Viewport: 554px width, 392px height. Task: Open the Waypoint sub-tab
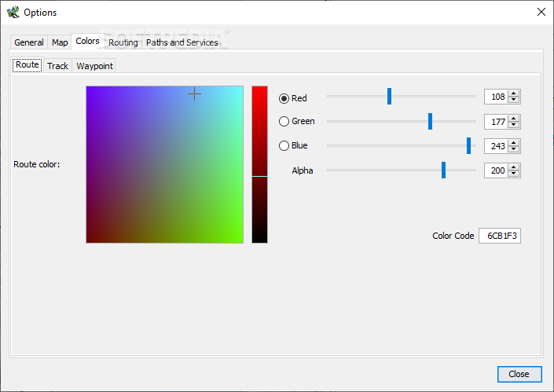tap(94, 66)
